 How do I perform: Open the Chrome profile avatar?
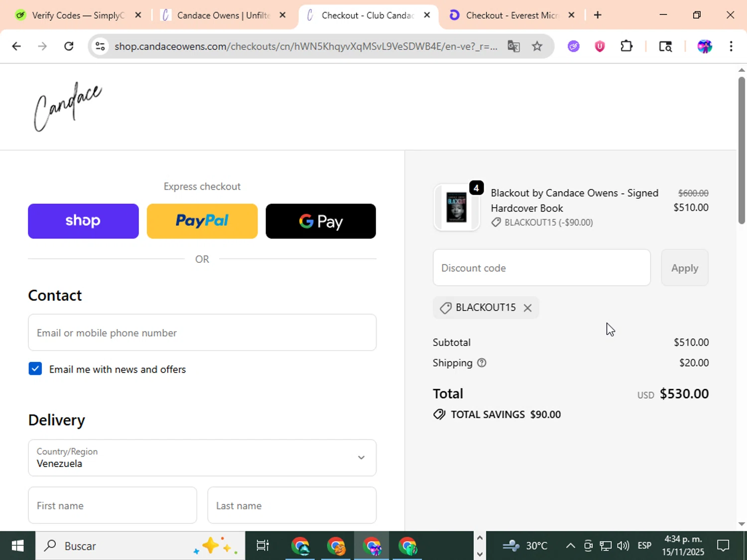704,46
